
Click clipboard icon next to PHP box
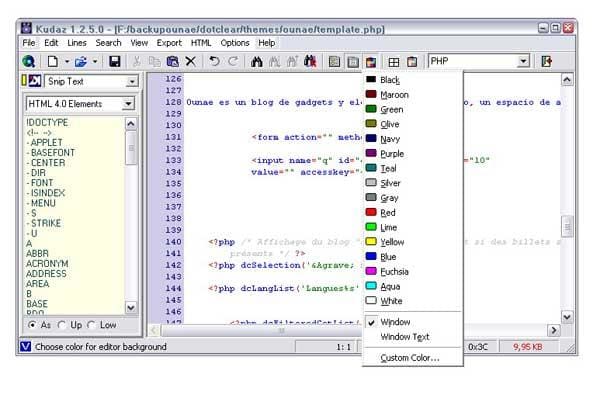(x=412, y=62)
